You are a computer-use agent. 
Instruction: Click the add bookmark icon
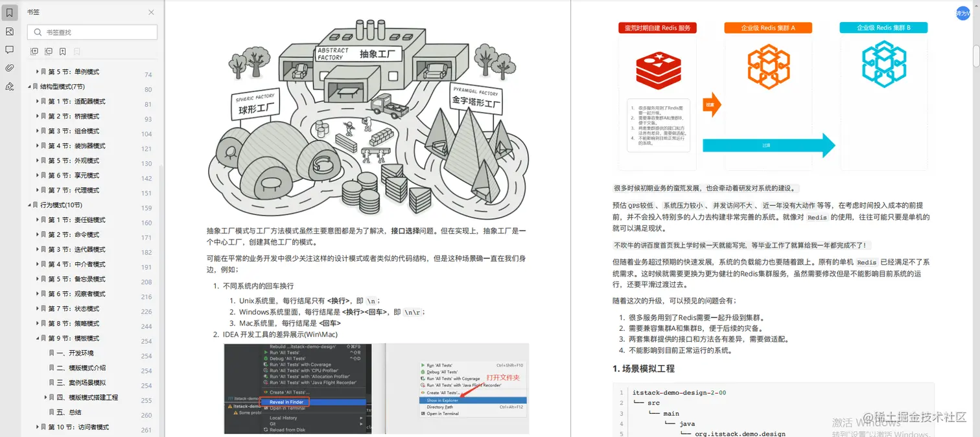62,51
